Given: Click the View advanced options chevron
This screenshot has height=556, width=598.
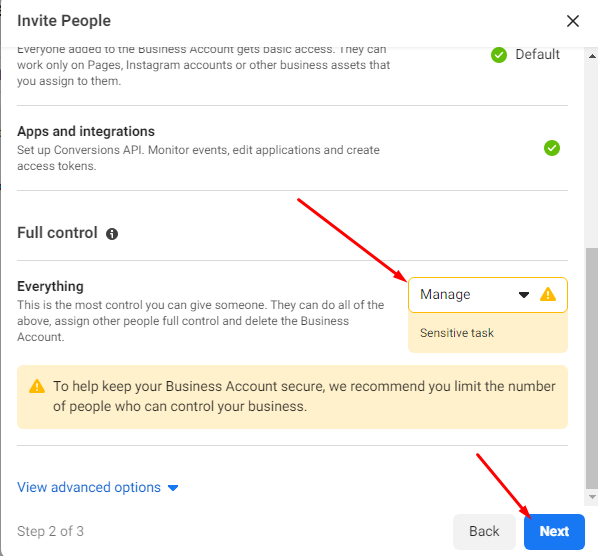Looking at the screenshot, I should coord(173,488).
